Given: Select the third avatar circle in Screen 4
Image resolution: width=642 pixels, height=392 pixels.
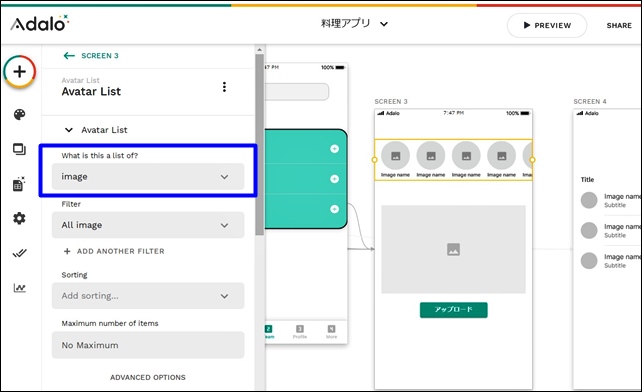Looking at the screenshot, I should 589,261.
